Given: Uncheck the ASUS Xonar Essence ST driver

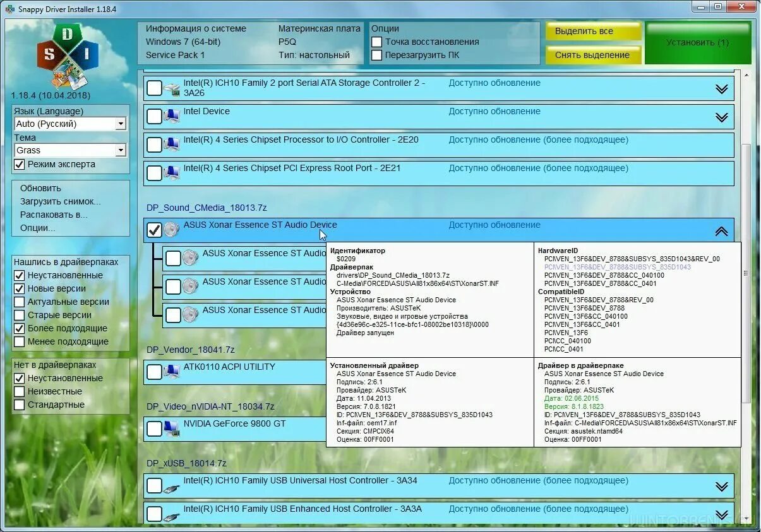Looking at the screenshot, I should 154,230.
